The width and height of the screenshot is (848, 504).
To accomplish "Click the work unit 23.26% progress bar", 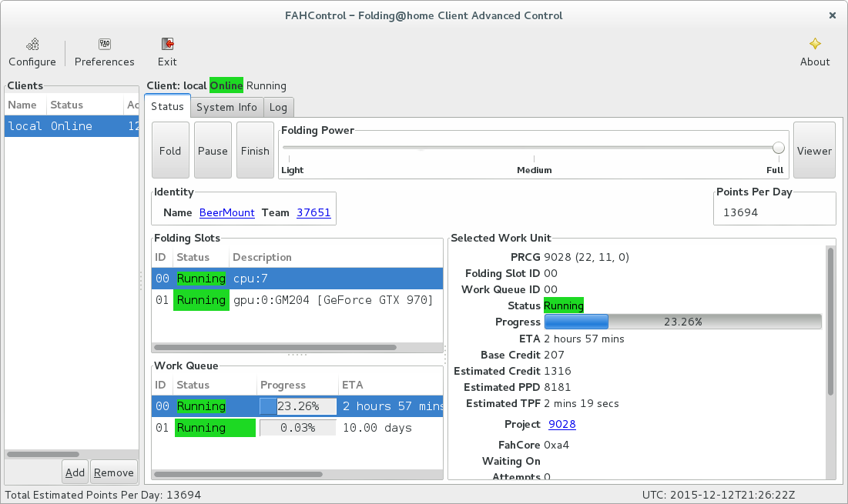I will coord(683,322).
